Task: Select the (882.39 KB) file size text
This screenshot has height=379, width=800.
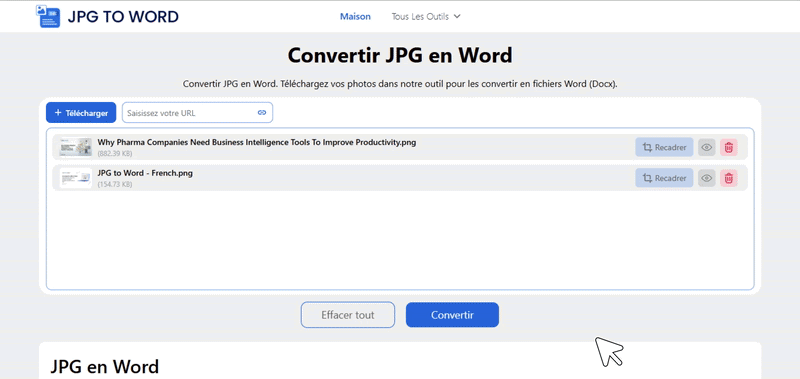Action: point(115,154)
